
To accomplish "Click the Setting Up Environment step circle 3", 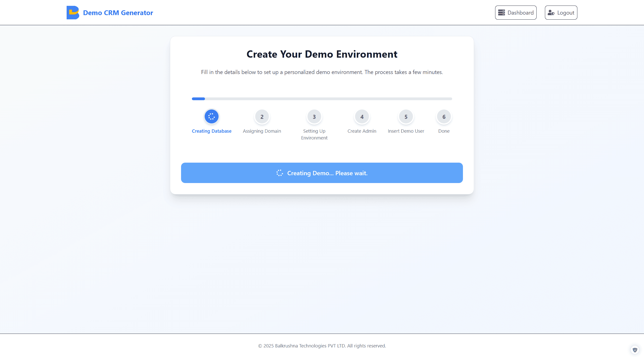I will click(x=314, y=116).
